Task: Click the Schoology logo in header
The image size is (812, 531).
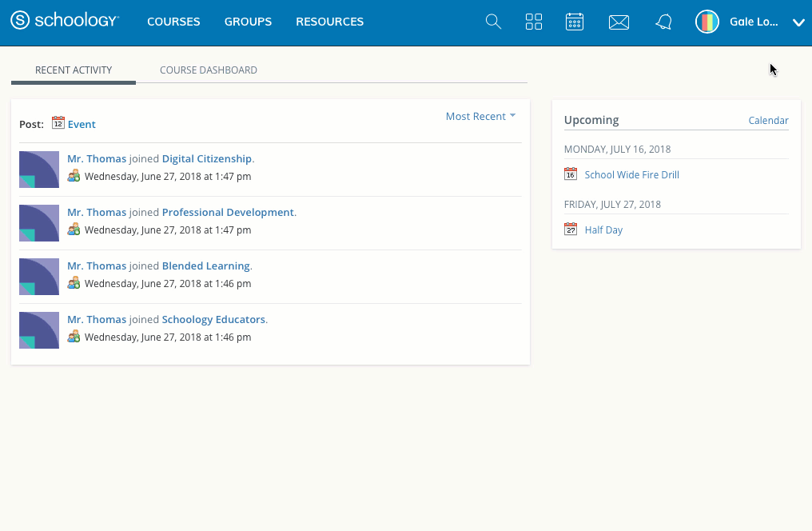Action: click(x=65, y=22)
